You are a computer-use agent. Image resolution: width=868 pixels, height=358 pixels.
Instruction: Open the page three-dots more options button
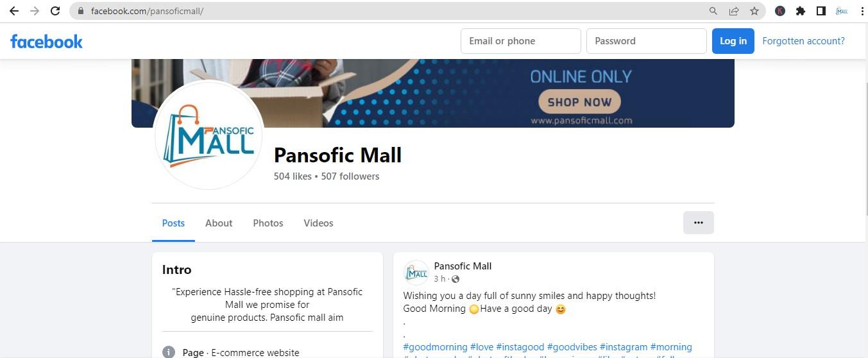[699, 223]
